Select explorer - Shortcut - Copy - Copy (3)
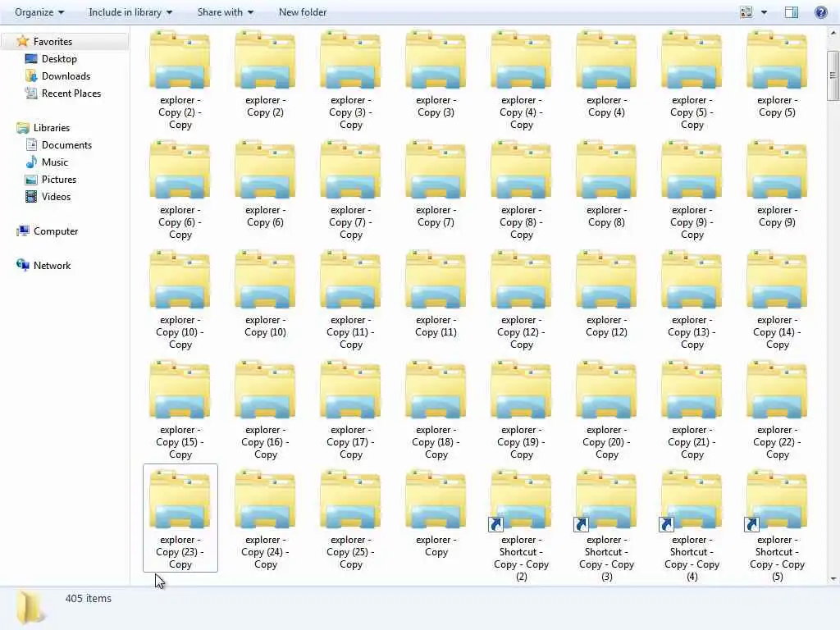The width and height of the screenshot is (840, 630). point(606,526)
